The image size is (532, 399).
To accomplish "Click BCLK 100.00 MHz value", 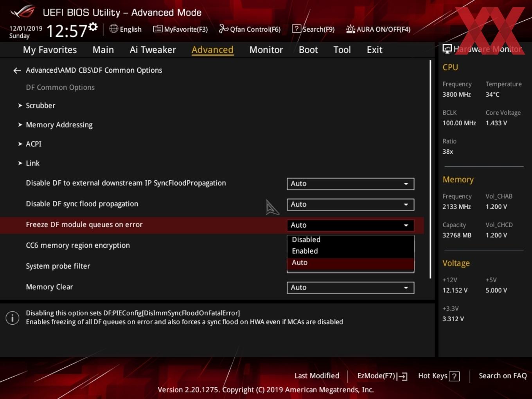I will 459,123.
